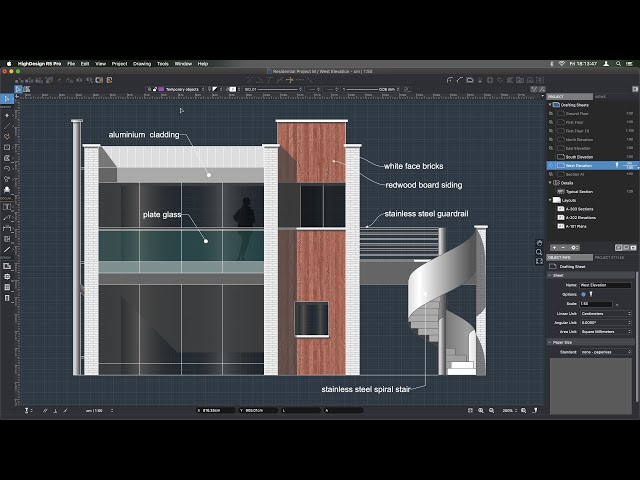Screen dimensions: 640x480
Task: Switch to the PROJECT STYLES tab
Action: pos(609,258)
